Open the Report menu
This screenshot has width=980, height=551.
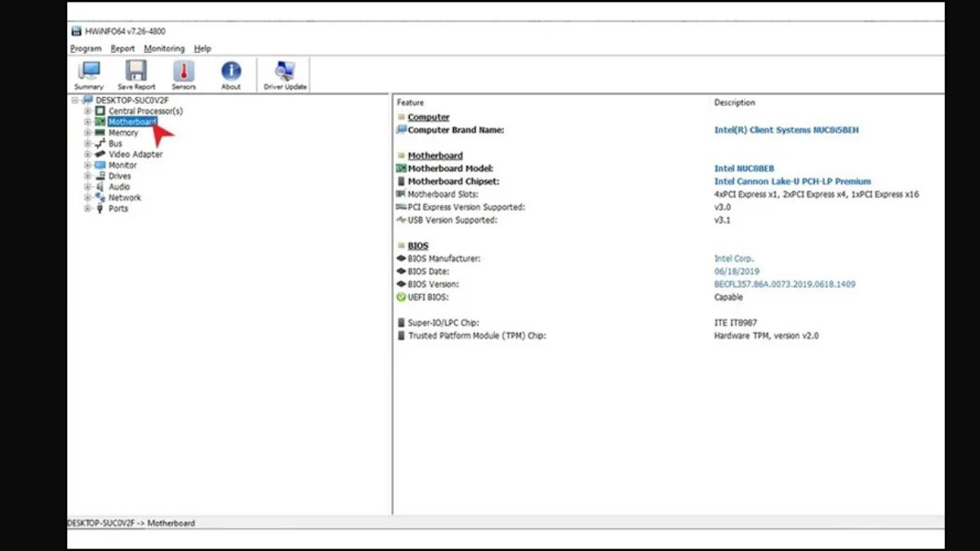(x=122, y=49)
